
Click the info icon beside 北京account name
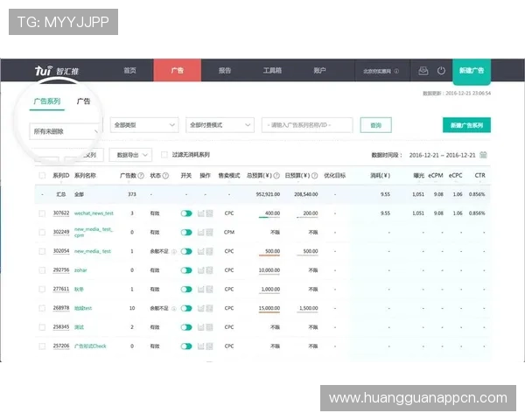[396, 71]
